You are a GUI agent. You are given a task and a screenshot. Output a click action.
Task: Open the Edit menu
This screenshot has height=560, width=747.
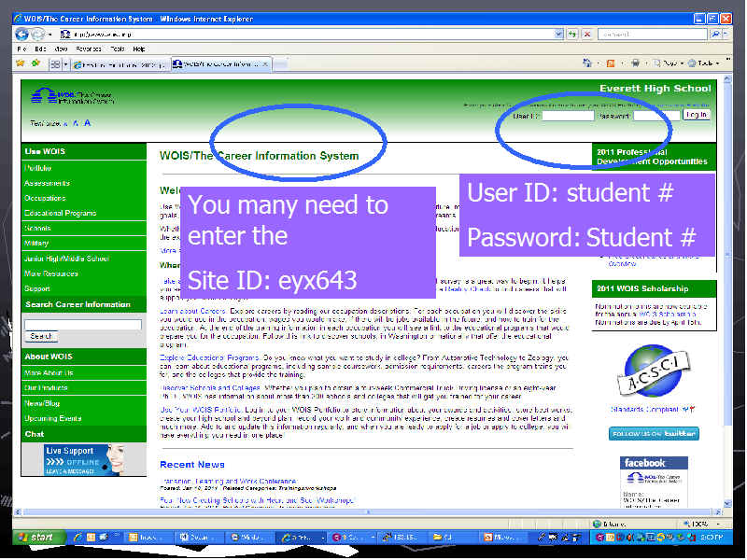(40, 49)
